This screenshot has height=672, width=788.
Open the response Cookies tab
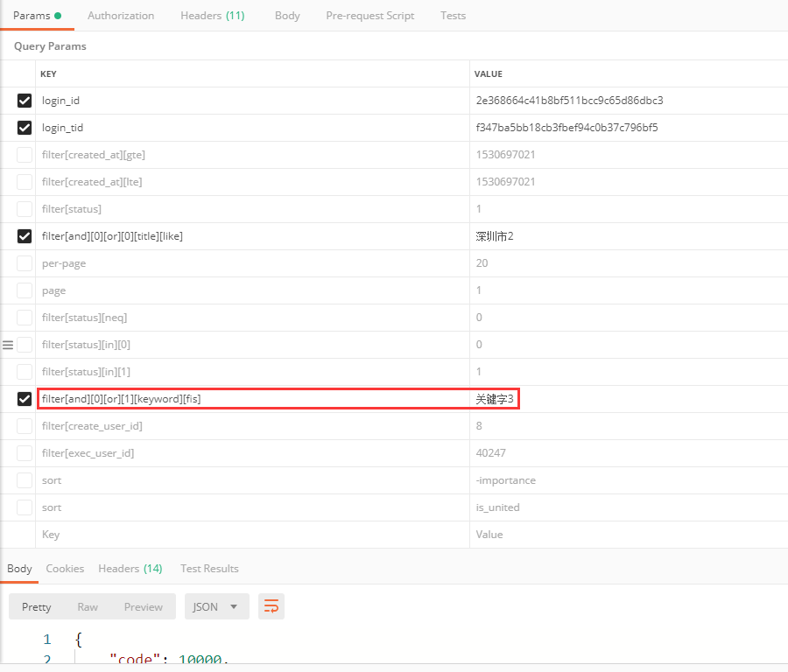[65, 569]
